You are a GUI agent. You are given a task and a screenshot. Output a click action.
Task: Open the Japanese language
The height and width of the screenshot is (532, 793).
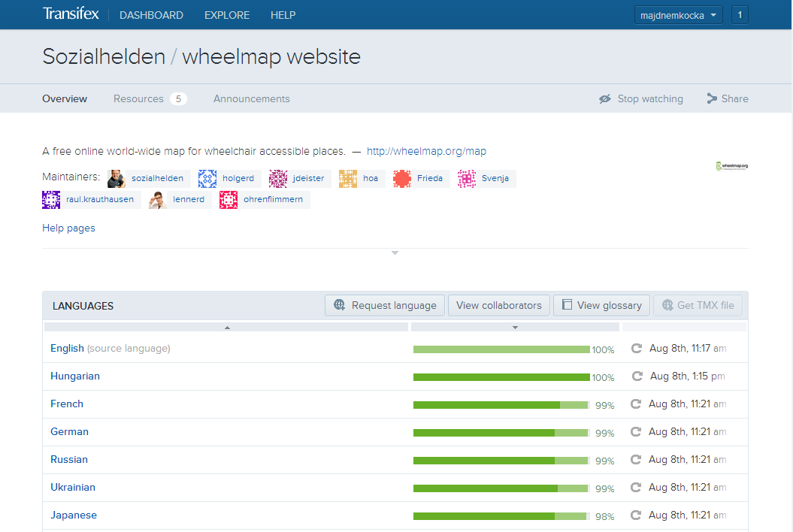74,515
